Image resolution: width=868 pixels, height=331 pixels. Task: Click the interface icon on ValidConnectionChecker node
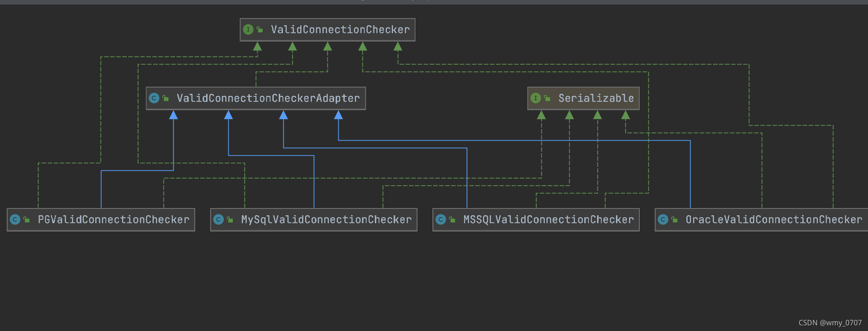coord(248,29)
